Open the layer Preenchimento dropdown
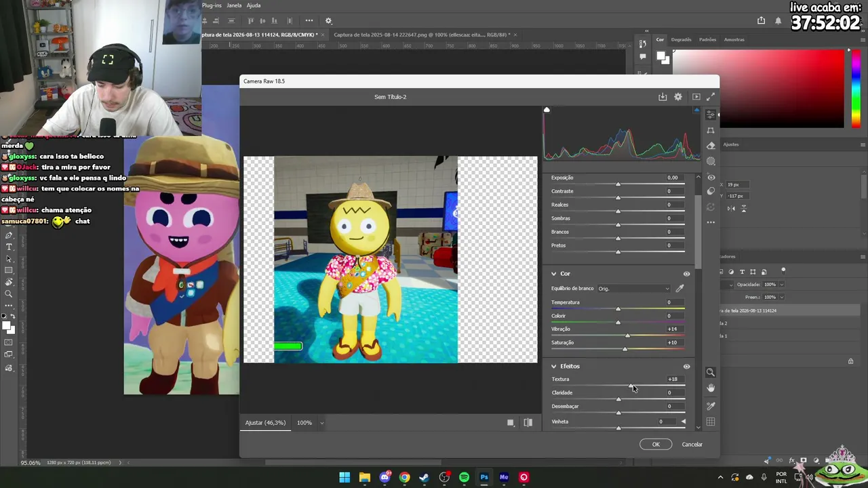This screenshot has height=488, width=868. click(781, 297)
